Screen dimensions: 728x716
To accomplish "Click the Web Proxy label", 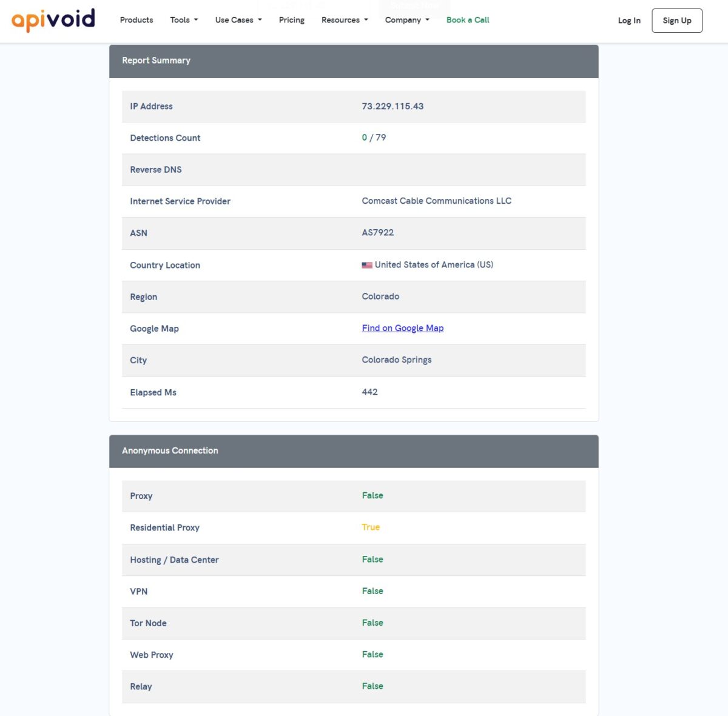I will click(152, 655).
